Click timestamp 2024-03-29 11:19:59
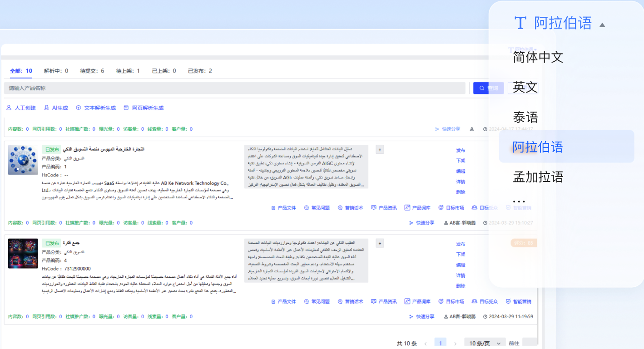This screenshot has width=644, height=349. (508, 316)
